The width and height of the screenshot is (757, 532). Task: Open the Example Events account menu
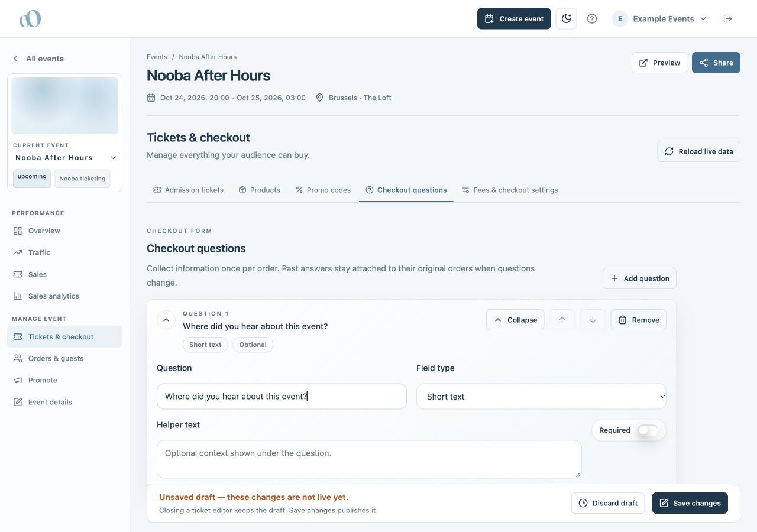[x=659, y=19]
